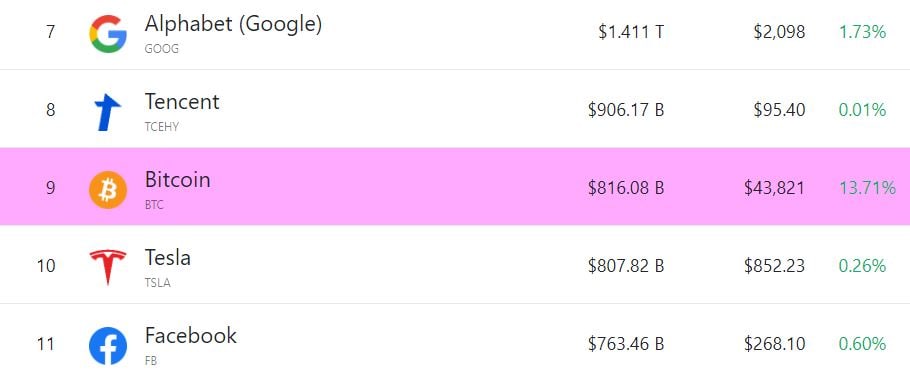Click the Tencent logo icon
Screen dimensions: 910x376
pyautogui.click(x=108, y=112)
